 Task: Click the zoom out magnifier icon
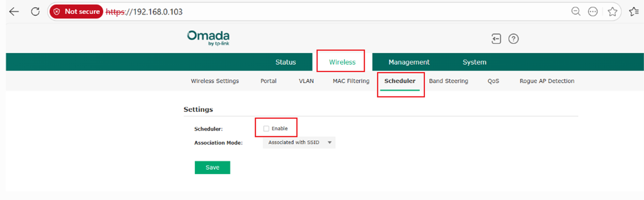coord(577,12)
